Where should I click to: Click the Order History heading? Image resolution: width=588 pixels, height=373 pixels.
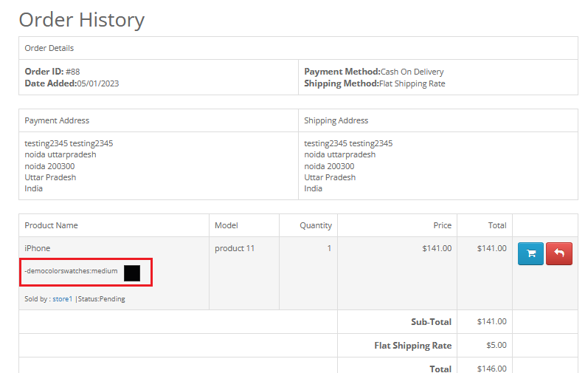81,20
